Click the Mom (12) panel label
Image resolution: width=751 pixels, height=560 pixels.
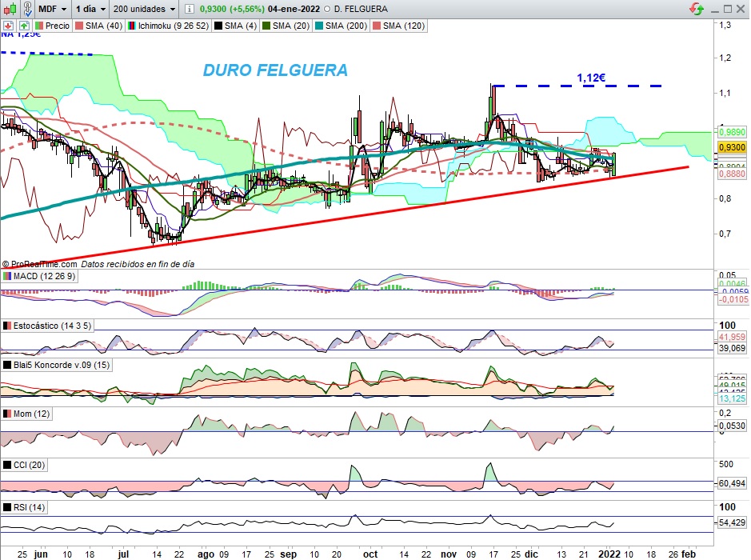[27, 414]
